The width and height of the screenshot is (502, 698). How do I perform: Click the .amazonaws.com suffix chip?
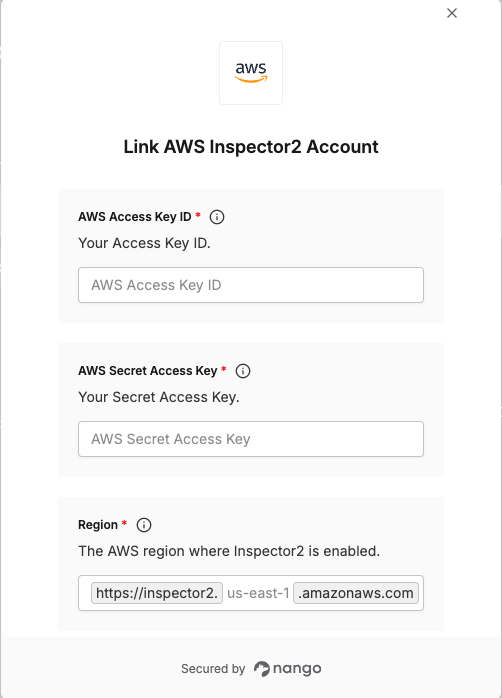pos(356,593)
